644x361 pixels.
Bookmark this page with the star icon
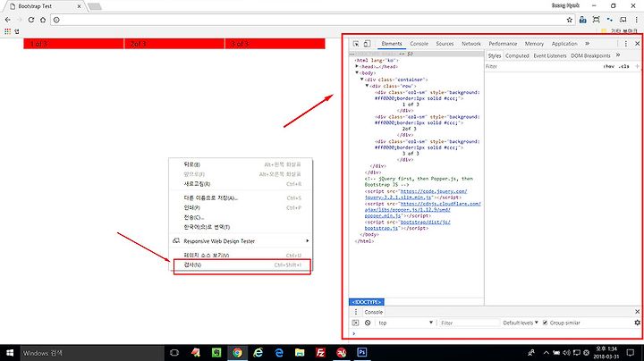[569, 20]
